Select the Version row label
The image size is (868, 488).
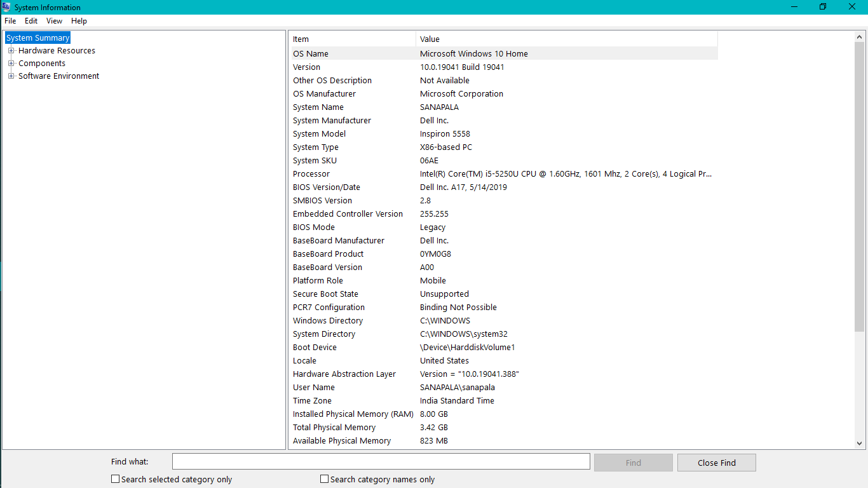(306, 67)
